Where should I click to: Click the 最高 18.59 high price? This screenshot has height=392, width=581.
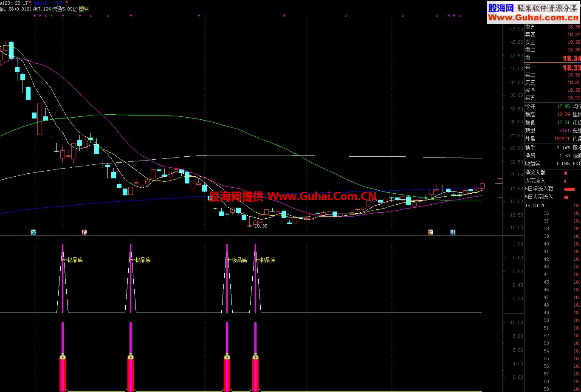click(564, 114)
